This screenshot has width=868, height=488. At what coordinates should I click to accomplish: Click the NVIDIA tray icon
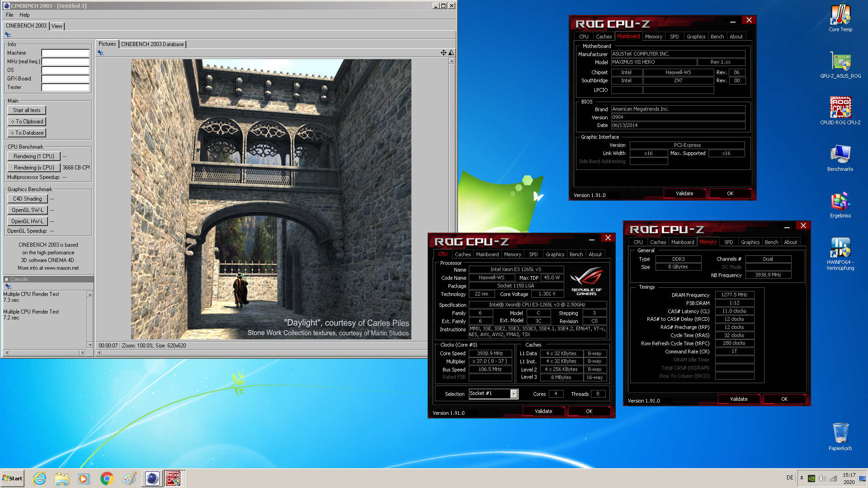tap(811, 479)
